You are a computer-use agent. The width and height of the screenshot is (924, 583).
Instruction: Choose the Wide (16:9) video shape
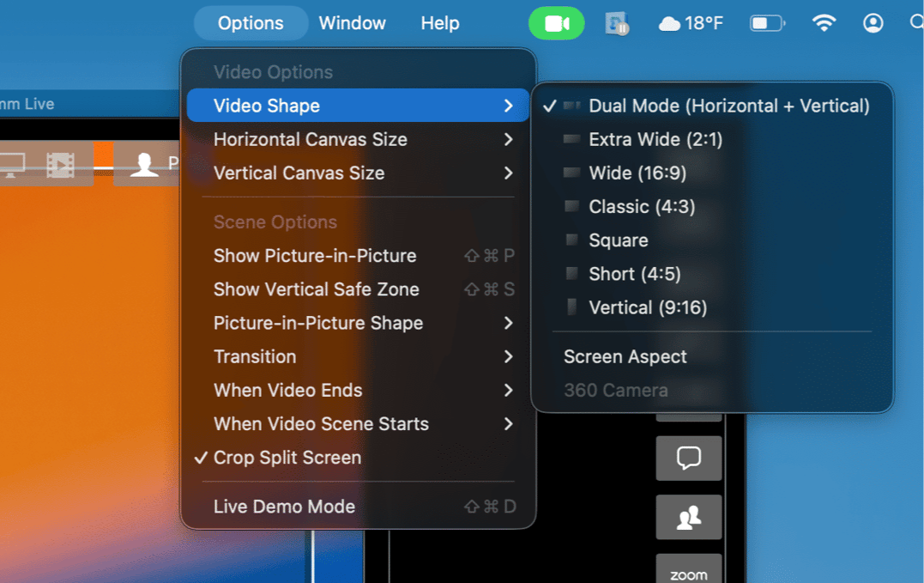point(637,173)
